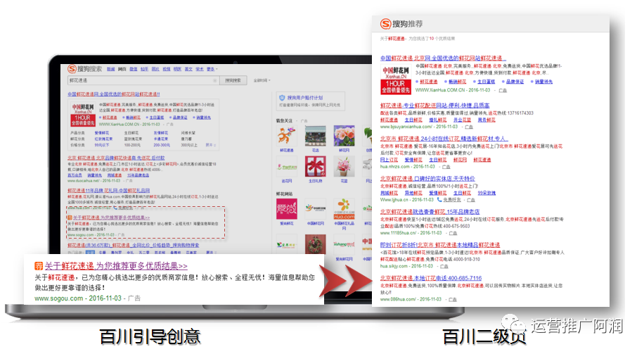Image resolution: width=644 pixels, height=354 pixels.
Task: Click the 异地鲜花 sublink
Action: 413,193
